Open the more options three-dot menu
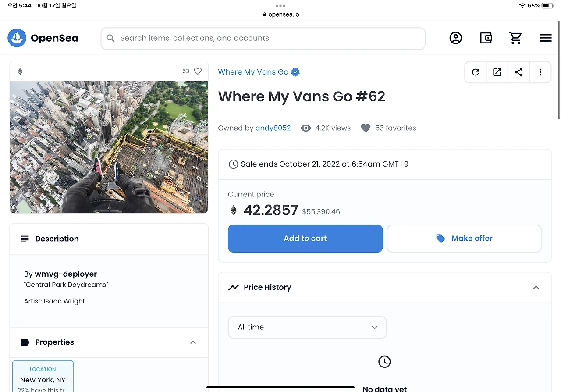The width and height of the screenshot is (561, 392). (540, 72)
